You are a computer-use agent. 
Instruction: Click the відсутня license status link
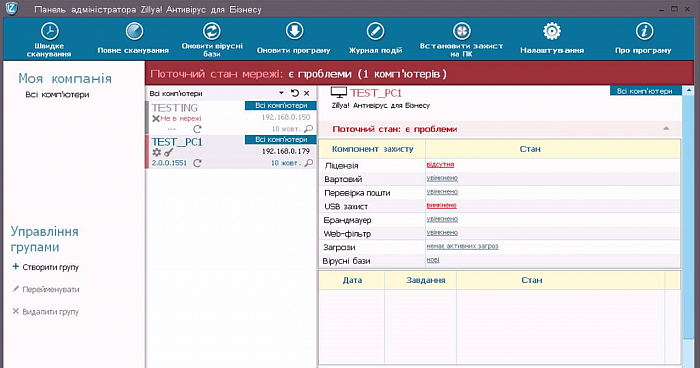(440, 164)
